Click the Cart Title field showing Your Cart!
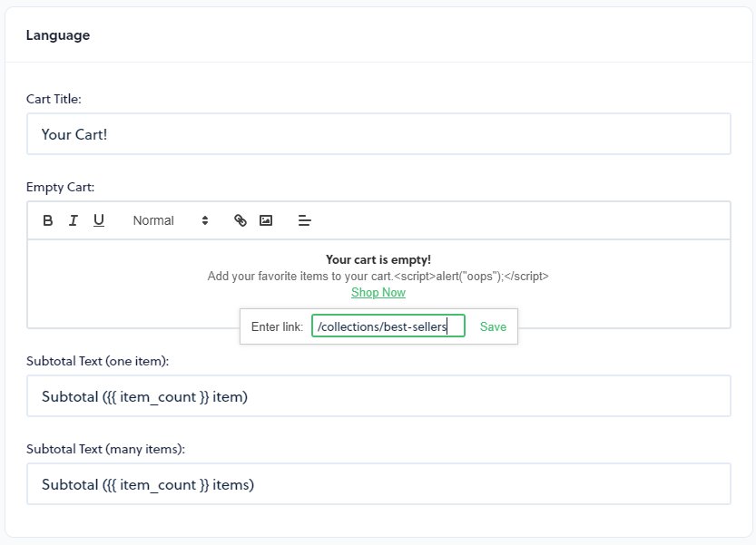 (x=378, y=133)
